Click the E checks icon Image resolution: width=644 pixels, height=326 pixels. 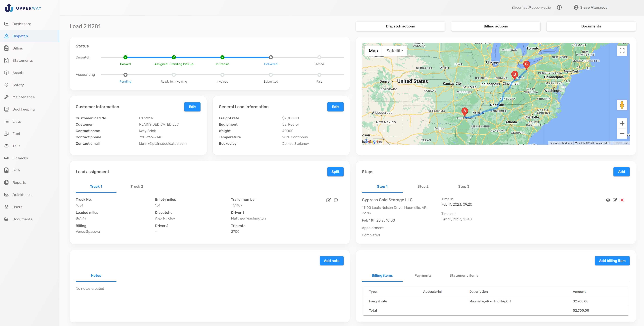coord(6,158)
